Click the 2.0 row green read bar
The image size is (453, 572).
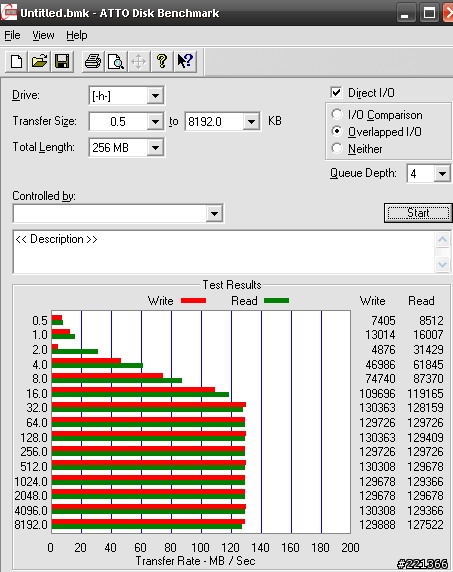click(75, 351)
